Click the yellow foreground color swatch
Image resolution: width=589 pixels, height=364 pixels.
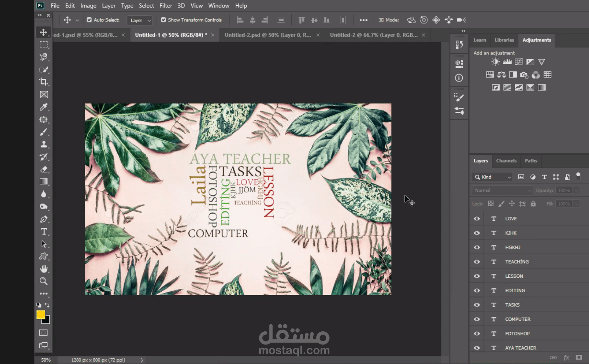(40, 314)
